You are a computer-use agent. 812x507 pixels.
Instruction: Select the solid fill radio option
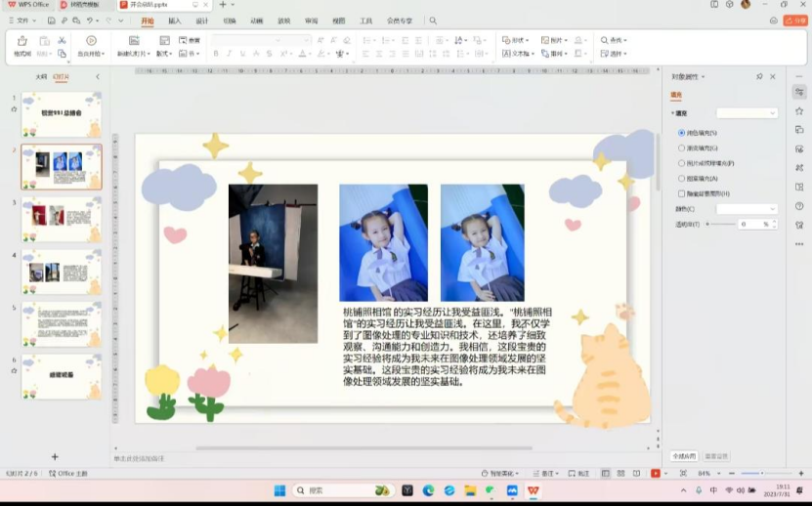tap(681, 133)
